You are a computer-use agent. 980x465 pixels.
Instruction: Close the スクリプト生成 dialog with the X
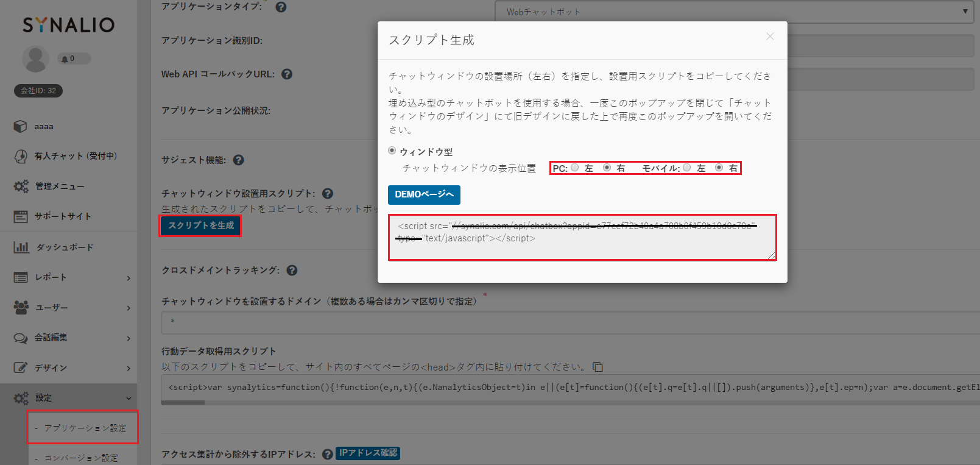(x=770, y=37)
